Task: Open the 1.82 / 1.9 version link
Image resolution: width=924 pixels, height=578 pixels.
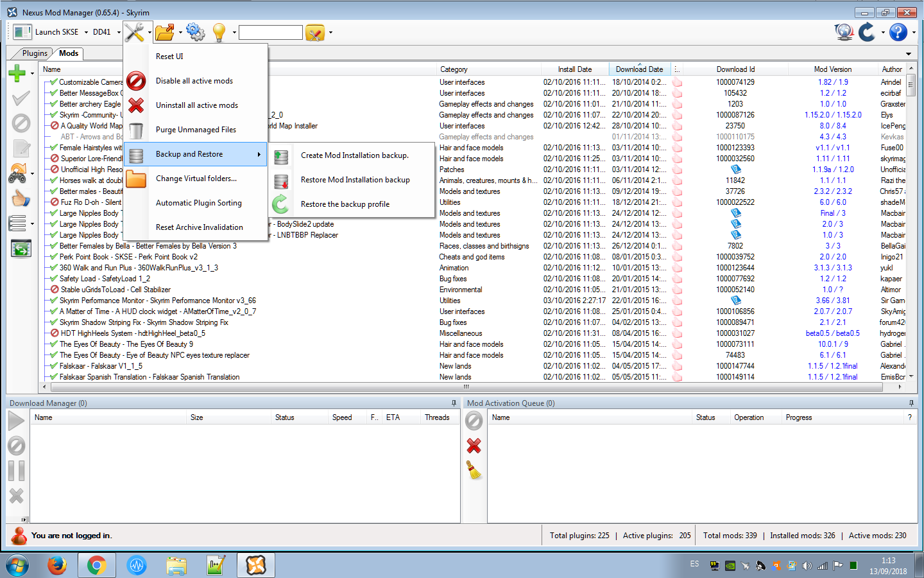Action: [833, 82]
